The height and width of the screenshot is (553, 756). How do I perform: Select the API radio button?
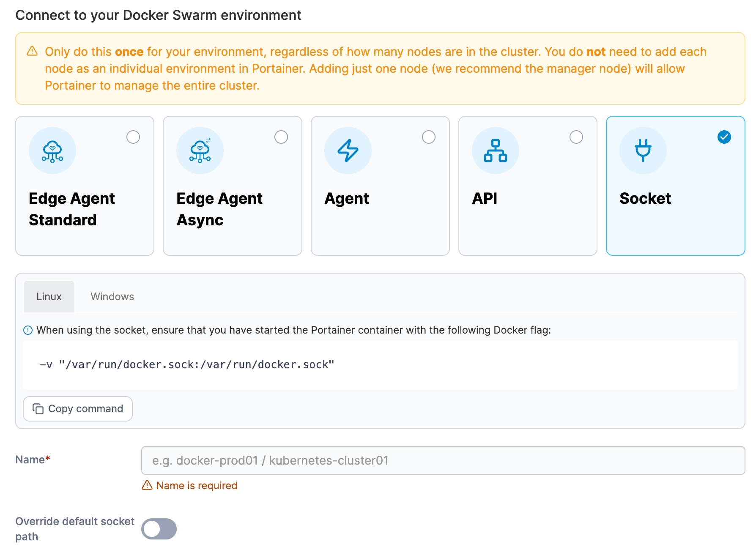tap(576, 137)
